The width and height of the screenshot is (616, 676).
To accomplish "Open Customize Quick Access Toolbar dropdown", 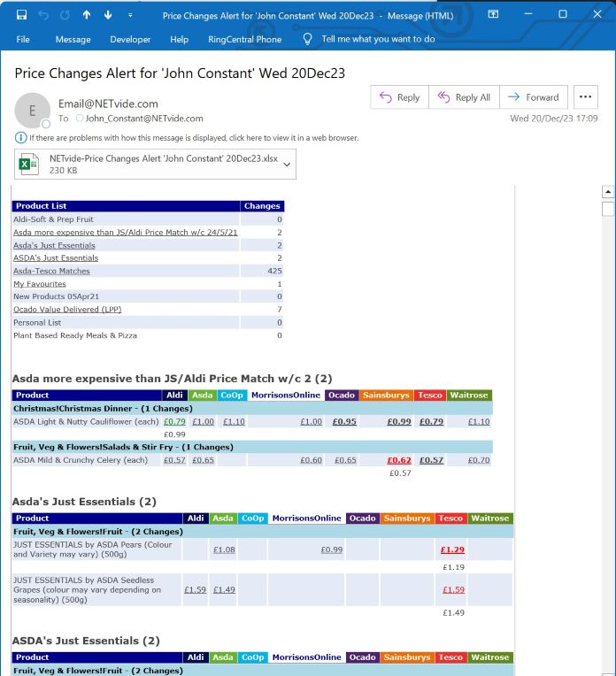I will coord(130,16).
